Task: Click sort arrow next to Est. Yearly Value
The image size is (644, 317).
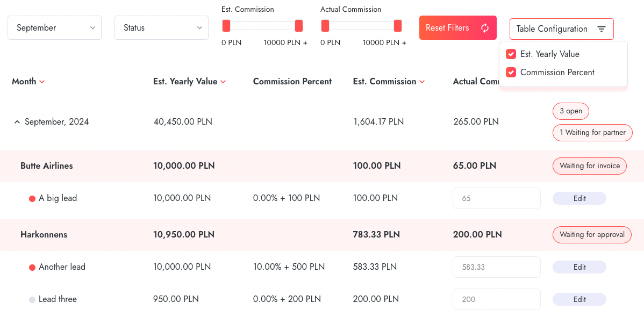Action: tap(223, 82)
